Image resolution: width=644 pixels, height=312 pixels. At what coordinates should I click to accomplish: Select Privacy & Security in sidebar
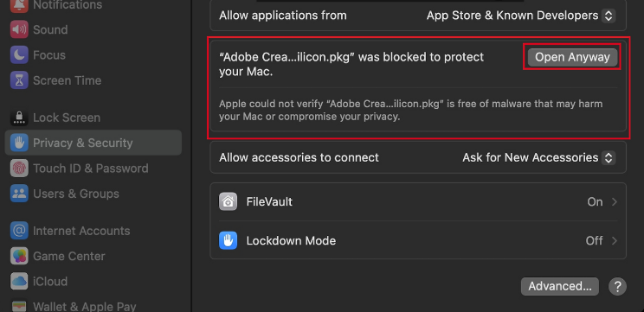pos(93,143)
